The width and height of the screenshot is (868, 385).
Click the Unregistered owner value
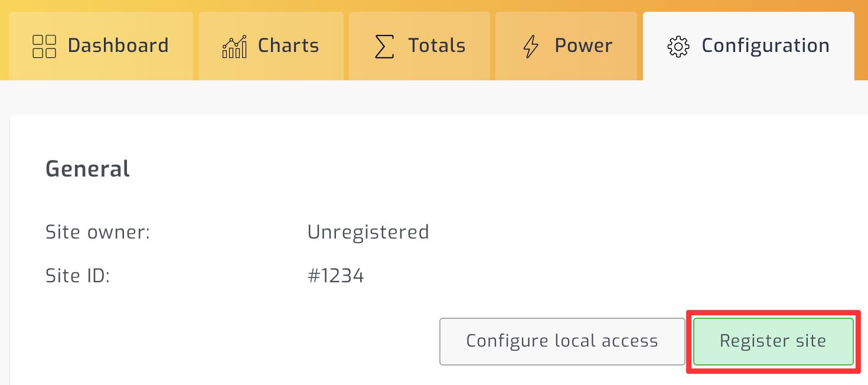(x=368, y=232)
